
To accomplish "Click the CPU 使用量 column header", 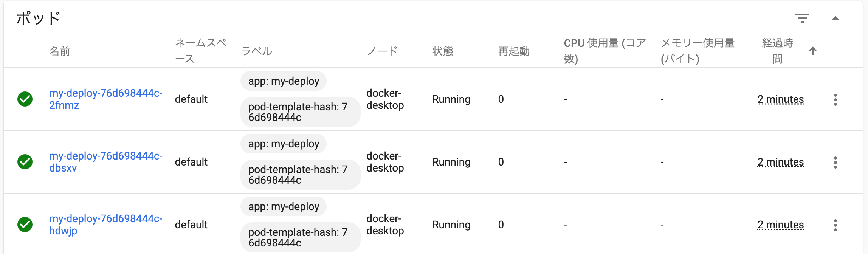I will (x=605, y=51).
